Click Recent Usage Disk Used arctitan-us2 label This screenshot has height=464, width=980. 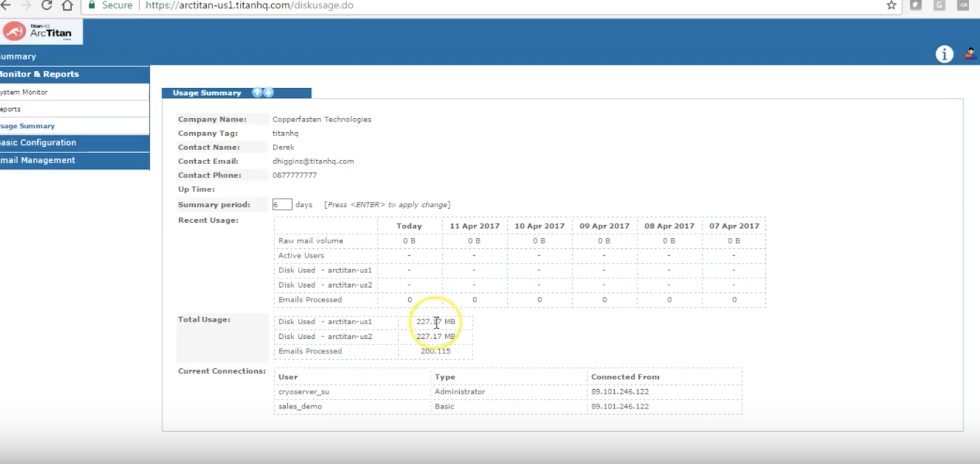[x=325, y=285]
